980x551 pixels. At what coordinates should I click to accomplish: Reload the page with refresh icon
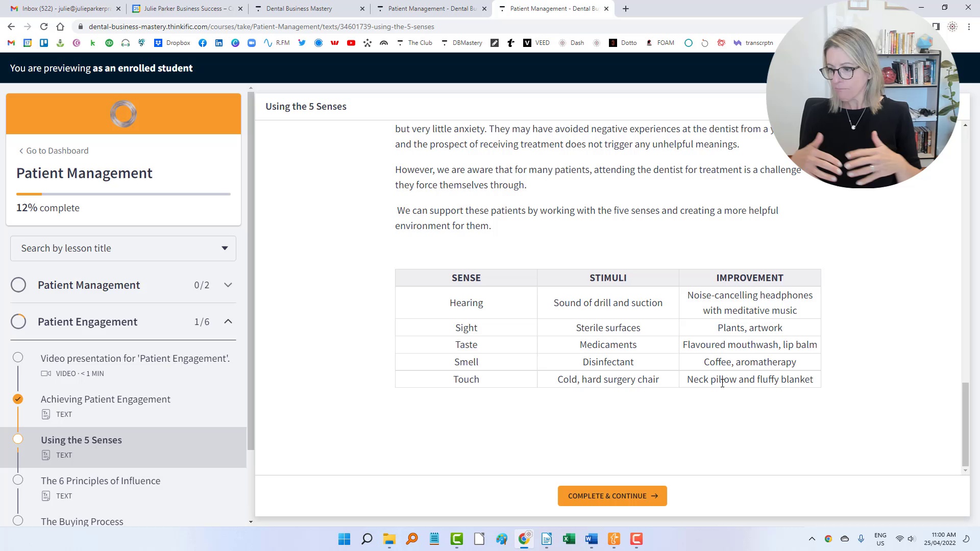(44, 27)
